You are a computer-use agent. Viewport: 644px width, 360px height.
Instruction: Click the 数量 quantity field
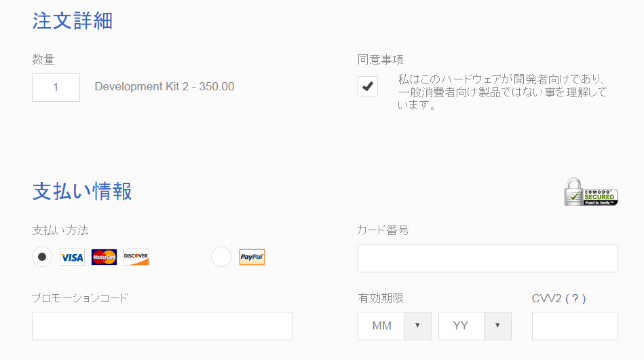(56, 88)
